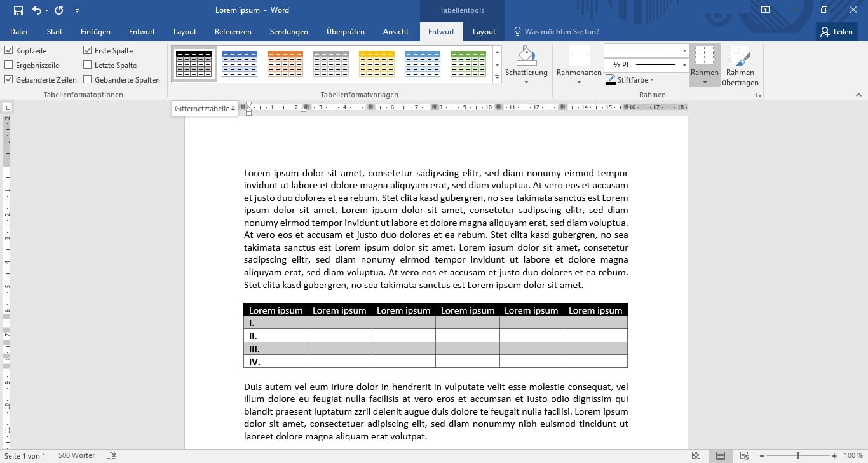Click the zoom out minus button
This screenshot has height=463, width=868.
click(x=761, y=455)
